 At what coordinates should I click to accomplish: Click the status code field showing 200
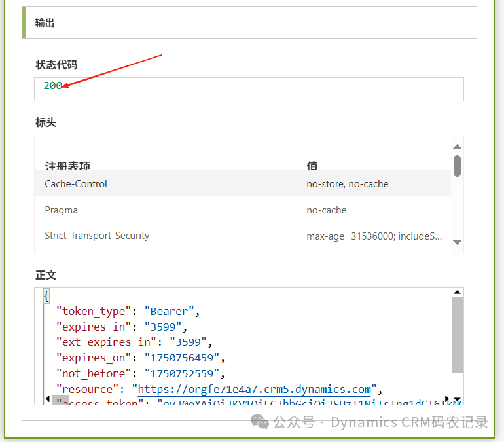tap(249, 89)
